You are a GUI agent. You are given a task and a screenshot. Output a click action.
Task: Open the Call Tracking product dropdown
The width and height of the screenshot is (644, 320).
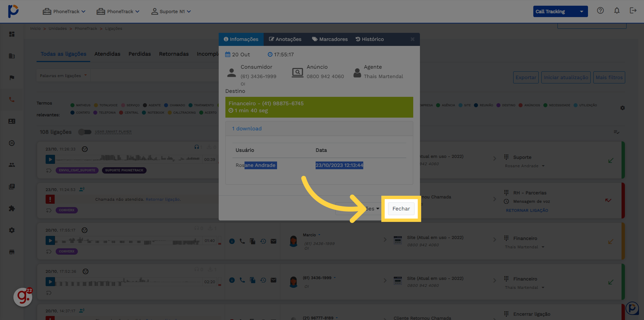(x=560, y=11)
